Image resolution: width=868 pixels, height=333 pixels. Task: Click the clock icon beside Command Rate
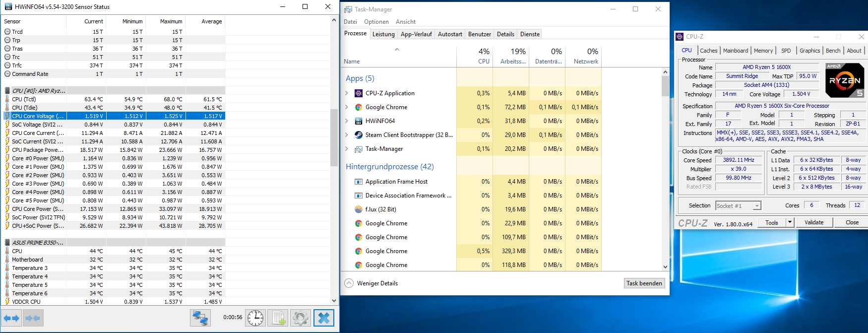coord(7,74)
